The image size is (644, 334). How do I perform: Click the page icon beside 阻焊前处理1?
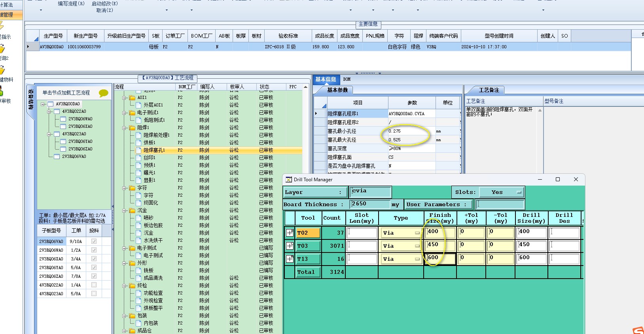pyautogui.click(x=138, y=135)
